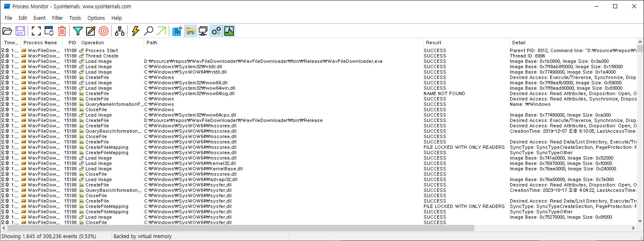The image size is (644, 241).
Task: Open the Help menu
Action: (x=117, y=18)
